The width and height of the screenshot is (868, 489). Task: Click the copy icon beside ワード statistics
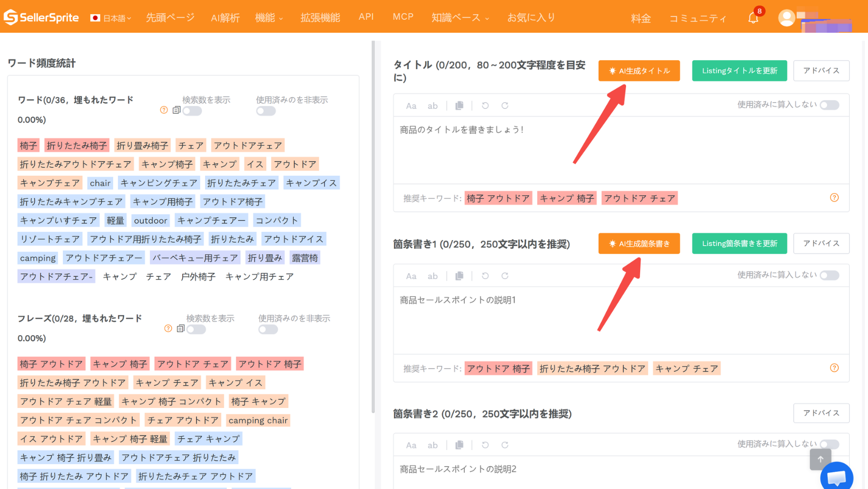point(177,110)
